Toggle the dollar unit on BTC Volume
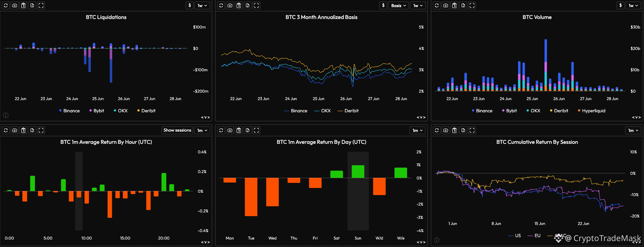This screenshot has height=247, width=644. click(x=621, y=5)
